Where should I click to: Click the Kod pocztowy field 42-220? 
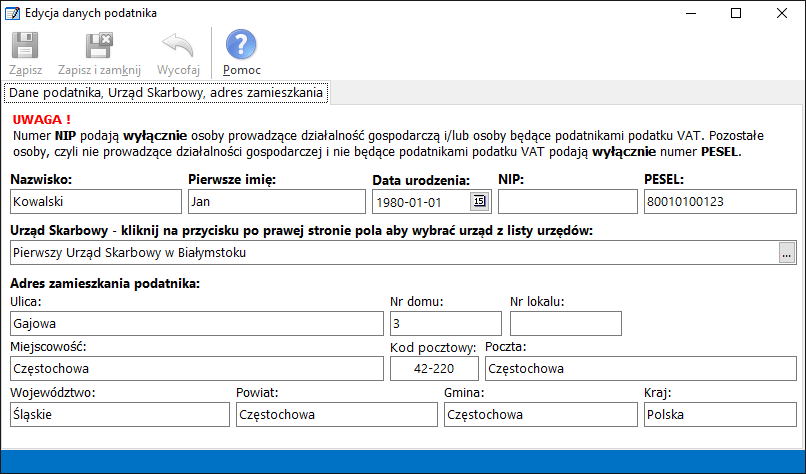point(435,369)
